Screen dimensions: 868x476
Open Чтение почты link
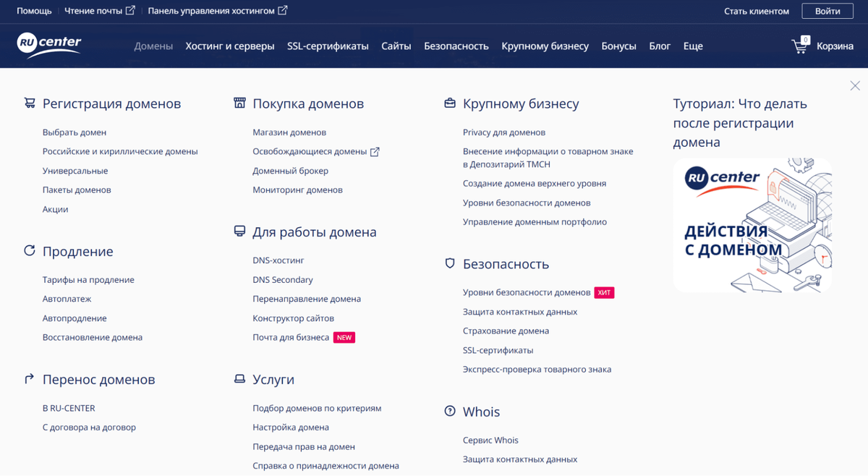[x=94, y=11]
